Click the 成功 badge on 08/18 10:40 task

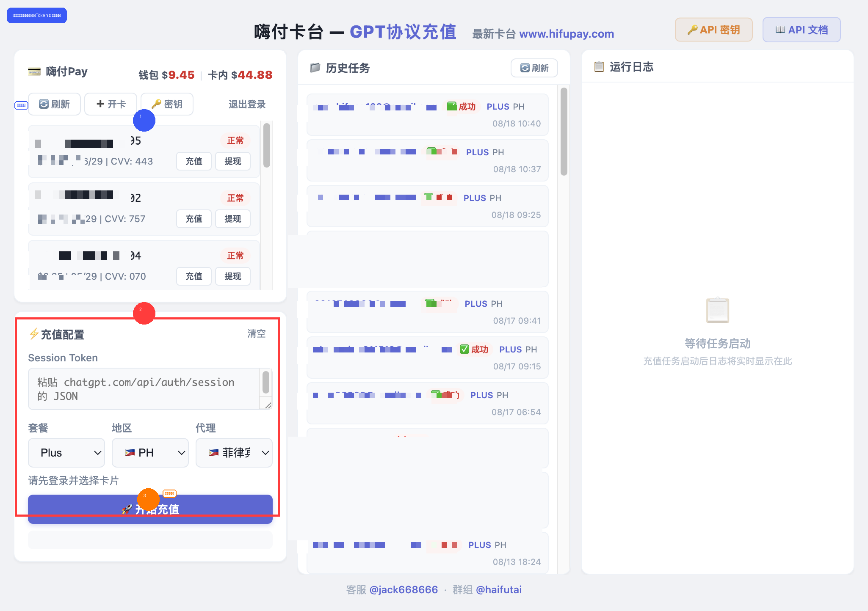click(x=462, y=107)
